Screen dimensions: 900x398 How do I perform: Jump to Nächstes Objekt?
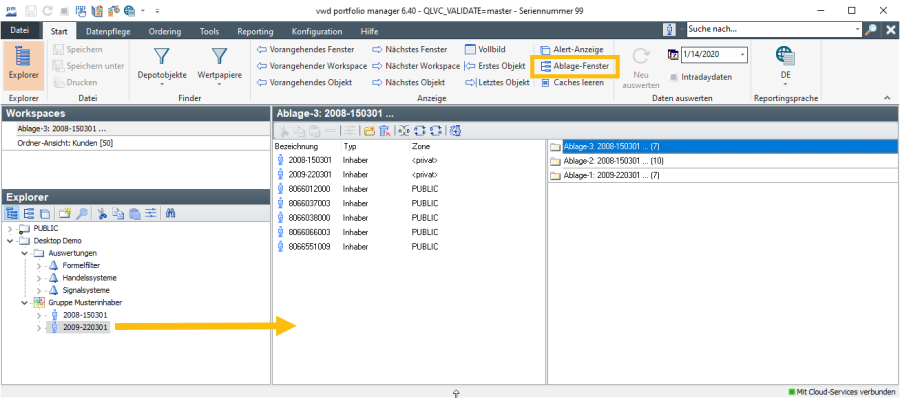tap(409, 83)
